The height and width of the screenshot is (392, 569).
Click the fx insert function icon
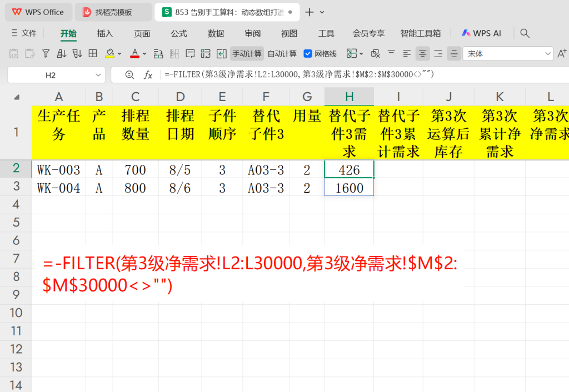click(x=148, y=75)
